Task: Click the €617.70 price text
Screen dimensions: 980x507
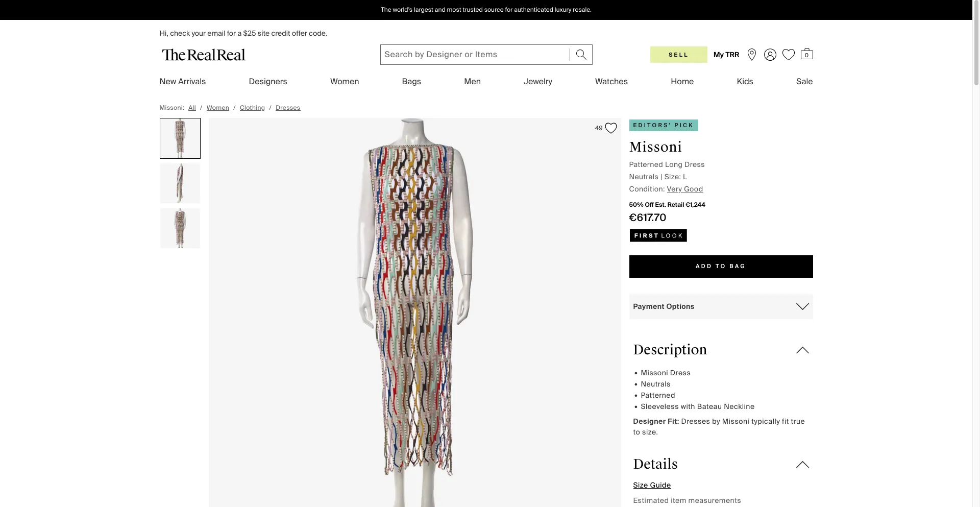Action: coord(647,218)
